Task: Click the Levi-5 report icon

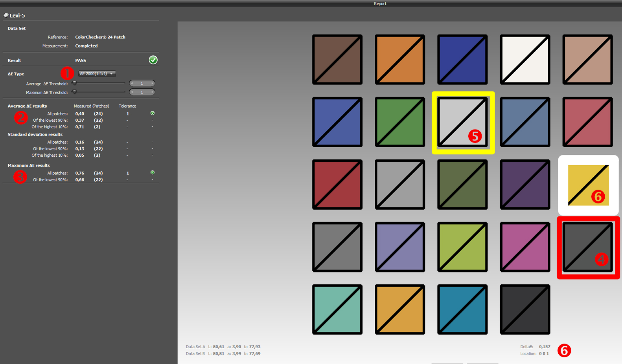Action: click(x=6, y=15)
